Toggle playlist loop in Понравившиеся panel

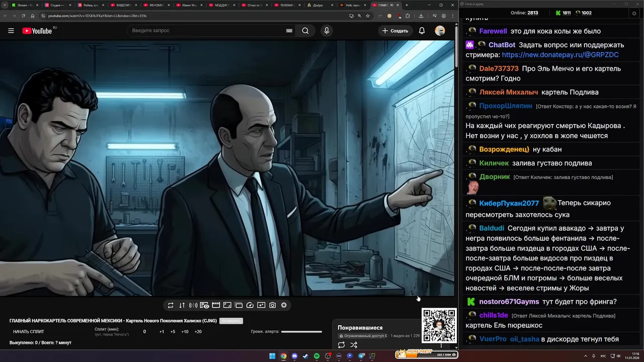341,345
